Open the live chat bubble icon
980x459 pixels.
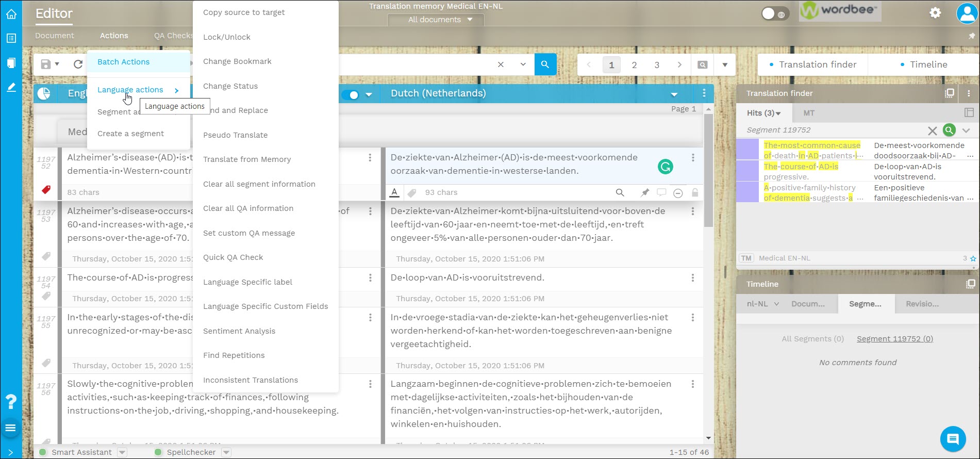953,439
